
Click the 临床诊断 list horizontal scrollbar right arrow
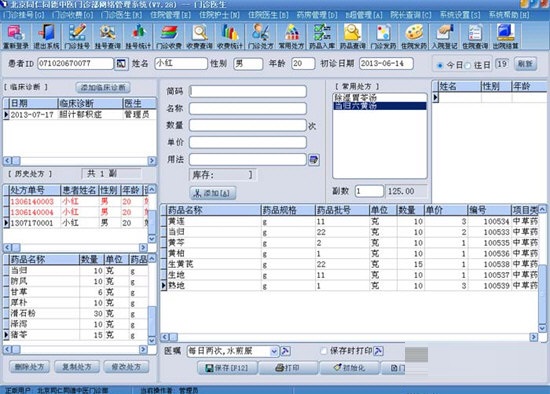tap(152, 161)
